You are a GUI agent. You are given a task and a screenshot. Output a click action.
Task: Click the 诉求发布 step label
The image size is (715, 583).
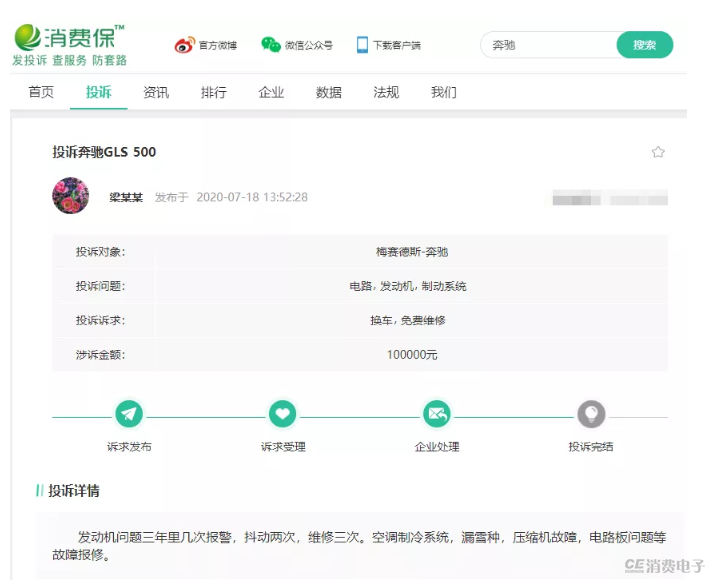(129, 447)
